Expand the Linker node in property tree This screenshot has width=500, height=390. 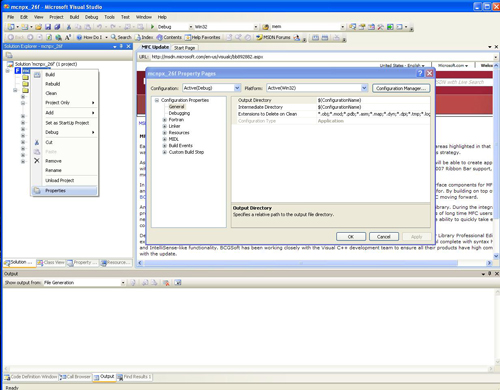(x=165, y=126)
